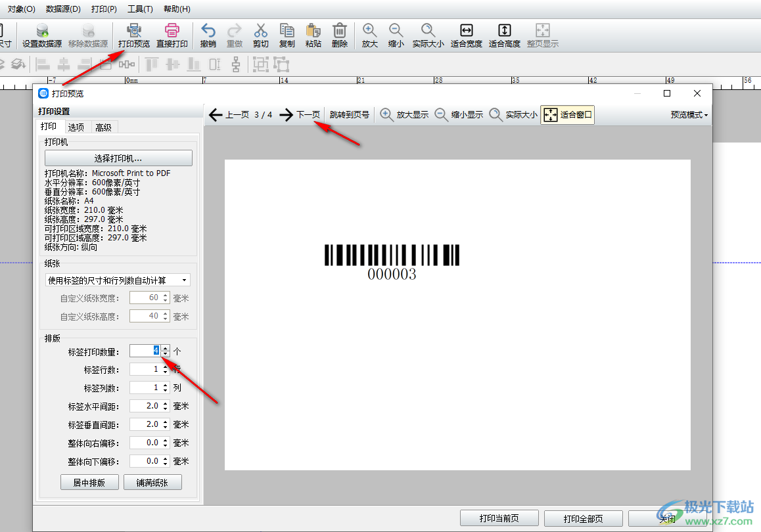Click the 选择打印机... button

[118, 158]
